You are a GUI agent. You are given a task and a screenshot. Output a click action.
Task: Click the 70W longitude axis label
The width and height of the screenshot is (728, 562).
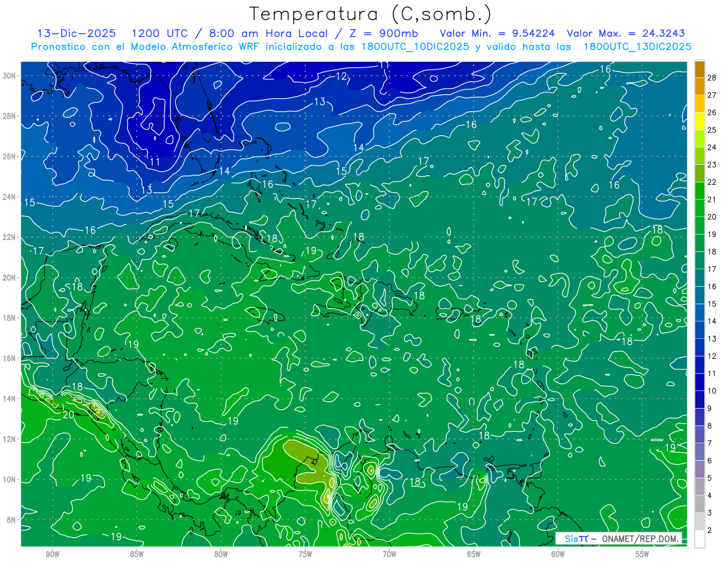[389, 554]
